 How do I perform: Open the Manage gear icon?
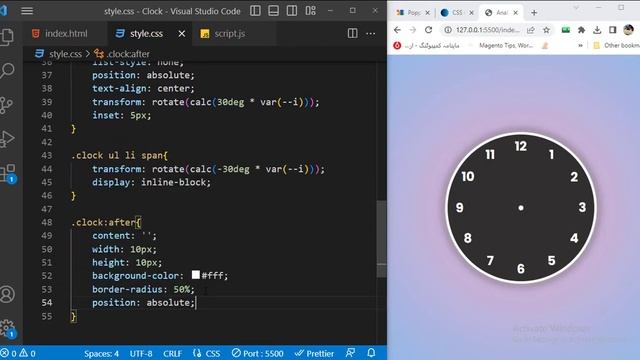coord(7,329)
